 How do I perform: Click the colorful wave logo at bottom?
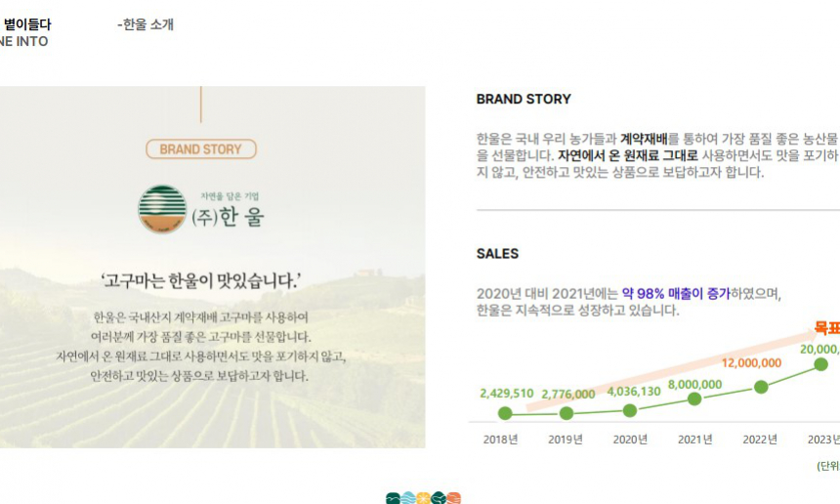pyautogui.click(x=423, y=497)
